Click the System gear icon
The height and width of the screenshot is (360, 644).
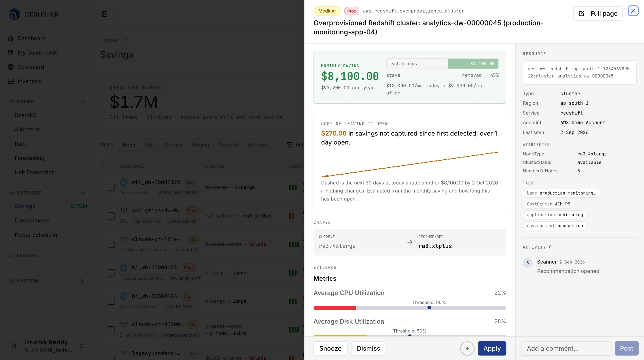11,281
